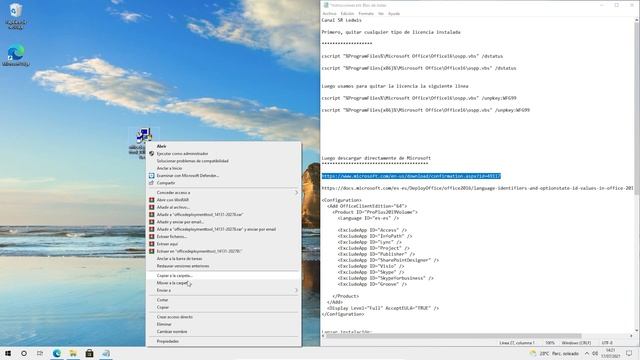This screenshot has height=360, width=640.
Task: Expand the Conceder acceso a submenu
Action: coord(224,192)
